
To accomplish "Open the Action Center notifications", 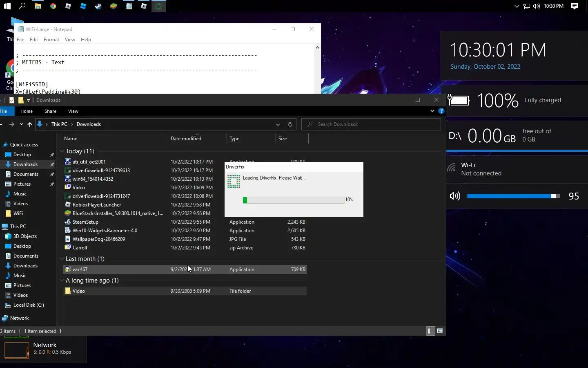I will [x=575, y=6].
